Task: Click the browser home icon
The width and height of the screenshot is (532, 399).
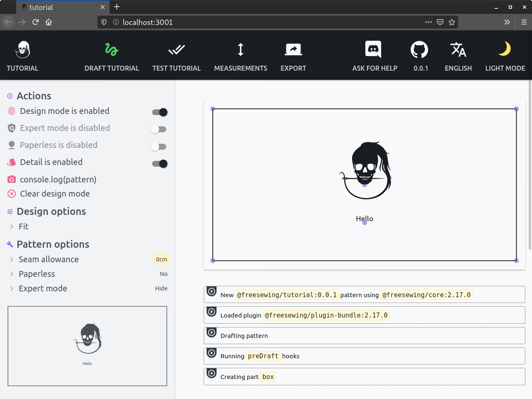Action: [49, 22]
